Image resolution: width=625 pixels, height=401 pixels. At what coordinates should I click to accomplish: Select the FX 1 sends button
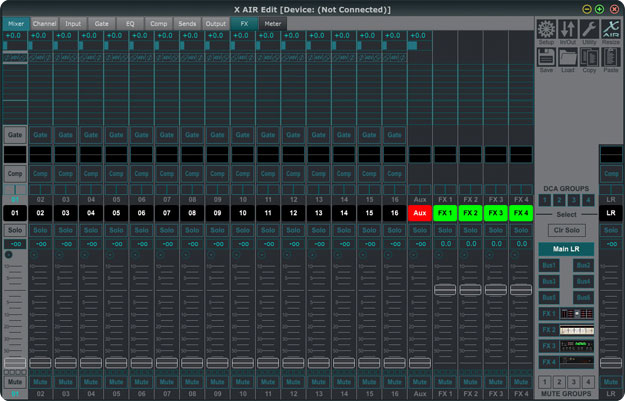tap(549, 314)
